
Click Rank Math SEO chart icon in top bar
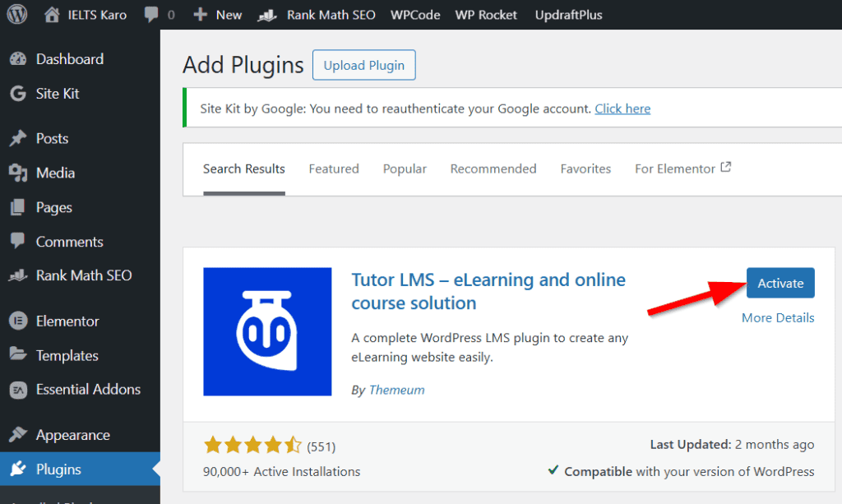pyautogui.click(x=267, y=15)
